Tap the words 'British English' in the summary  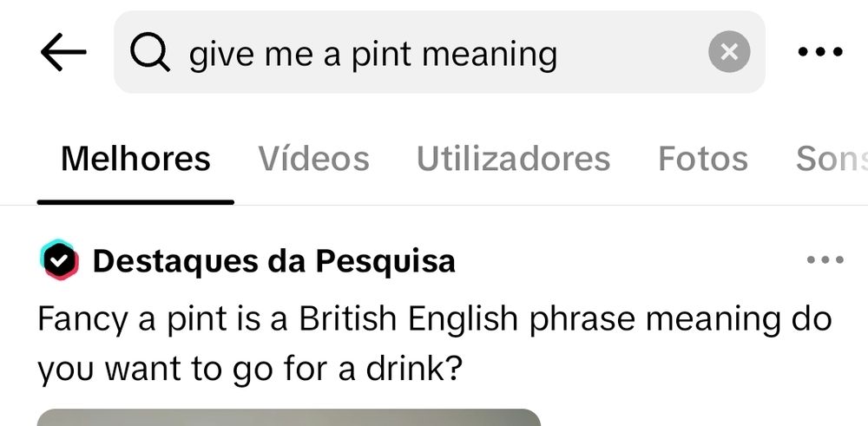(408, 319)
